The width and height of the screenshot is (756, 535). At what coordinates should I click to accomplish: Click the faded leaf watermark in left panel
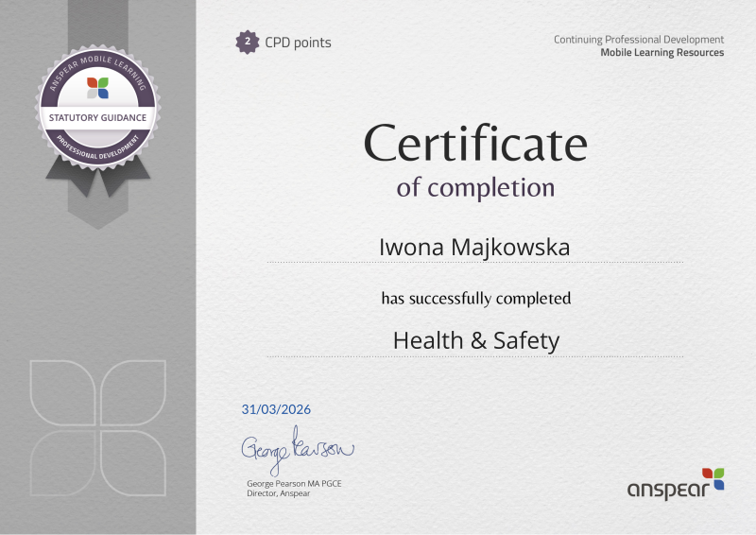97,422
